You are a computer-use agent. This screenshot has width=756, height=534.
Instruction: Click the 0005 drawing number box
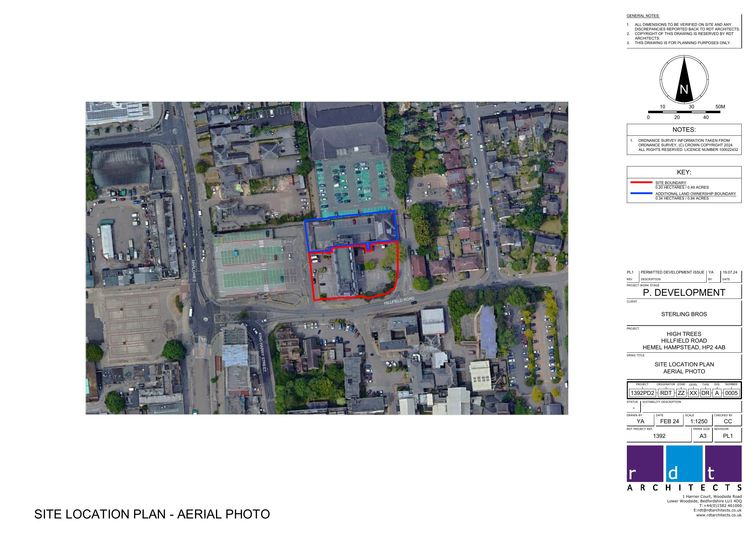(x=731, y=393)
